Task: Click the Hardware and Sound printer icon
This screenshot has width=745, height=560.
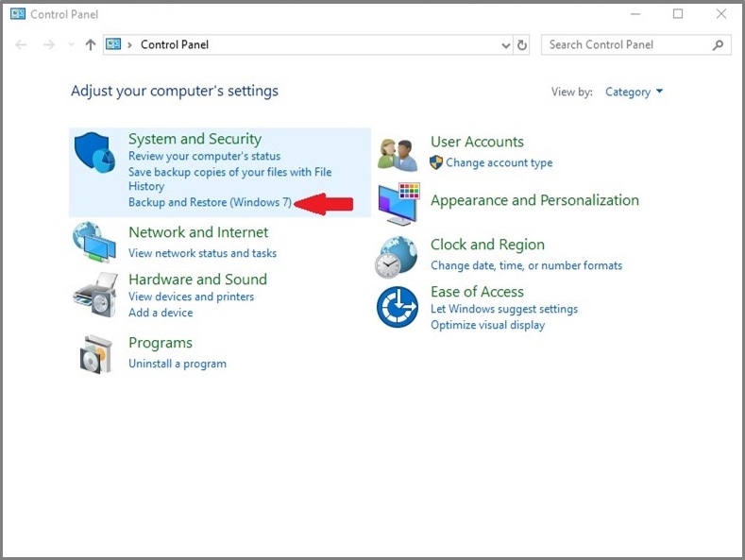Action: pos(94,295)
